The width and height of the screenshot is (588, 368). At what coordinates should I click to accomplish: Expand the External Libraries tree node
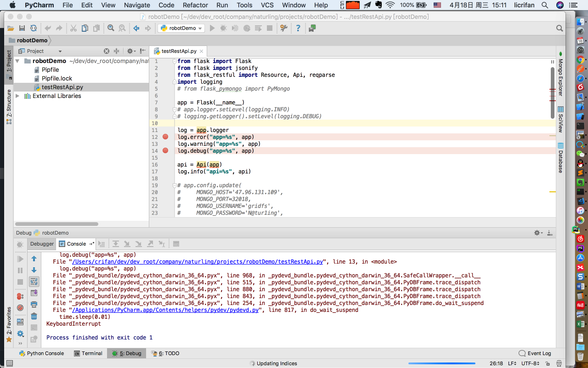coord(17,96)
